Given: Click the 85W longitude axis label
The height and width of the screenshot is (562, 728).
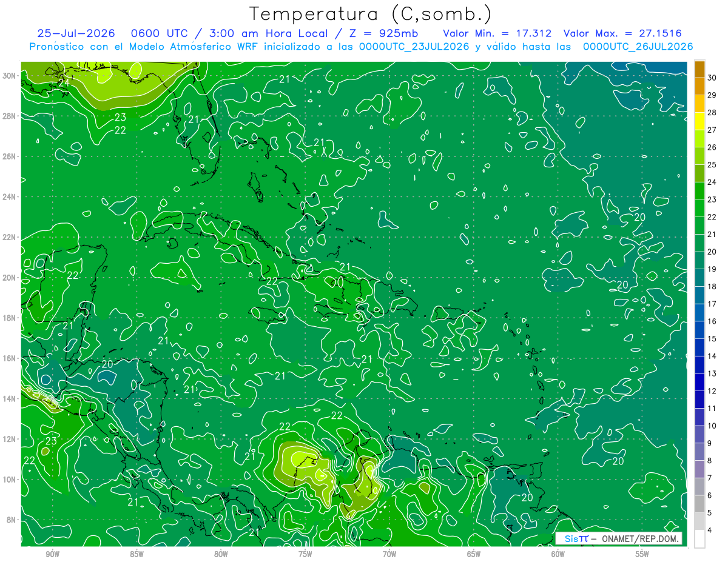Looking at the screenshot, I should click(x=136, y=554).
